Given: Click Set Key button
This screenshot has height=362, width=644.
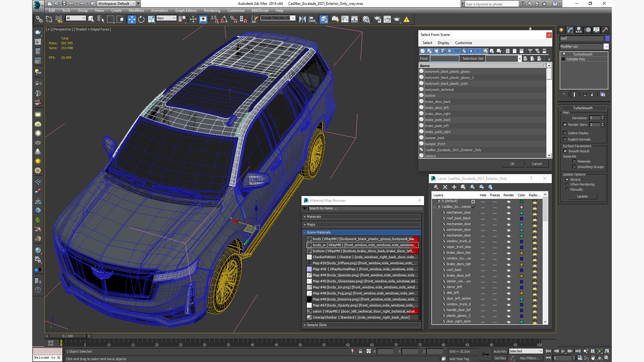Looking at the screenshot, I should 500,358.
